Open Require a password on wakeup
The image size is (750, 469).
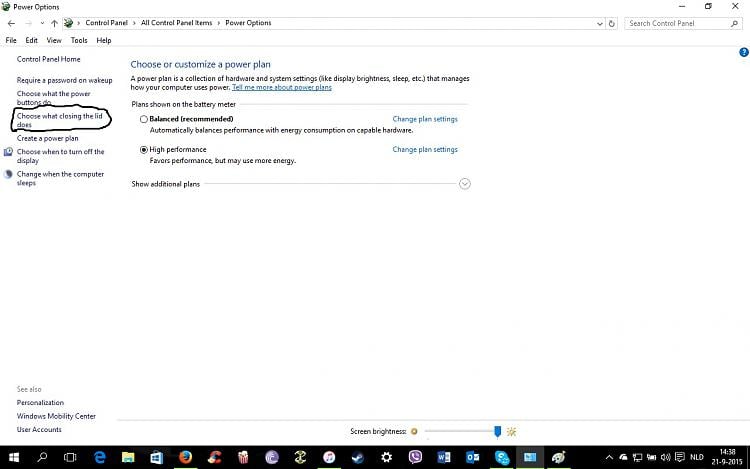[x=65, y=80]
